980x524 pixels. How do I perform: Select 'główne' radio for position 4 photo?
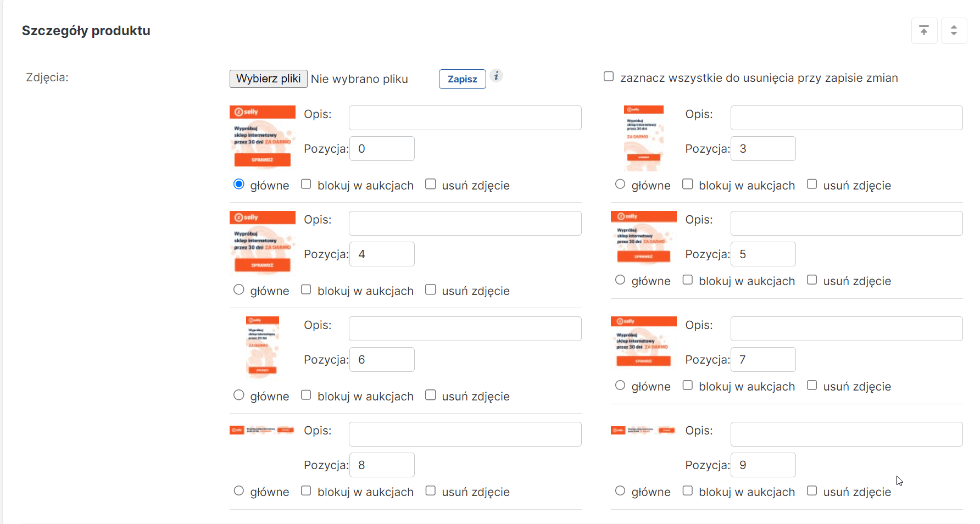pyautogui.click(x=238, y=289)
